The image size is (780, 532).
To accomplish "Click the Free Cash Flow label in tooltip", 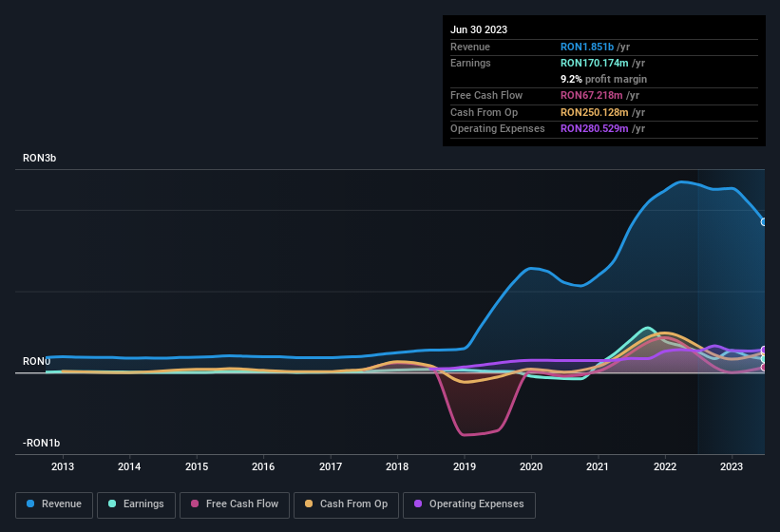I will (486, 95).
